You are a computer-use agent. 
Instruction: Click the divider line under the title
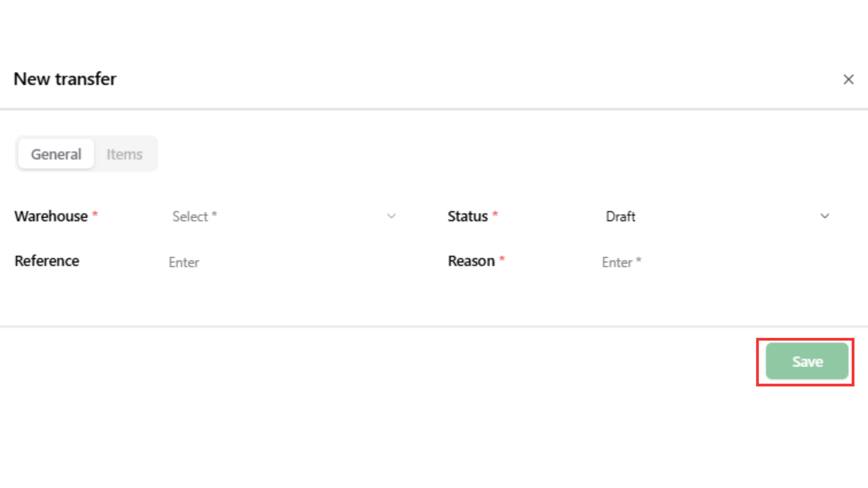tap(434, 109)
